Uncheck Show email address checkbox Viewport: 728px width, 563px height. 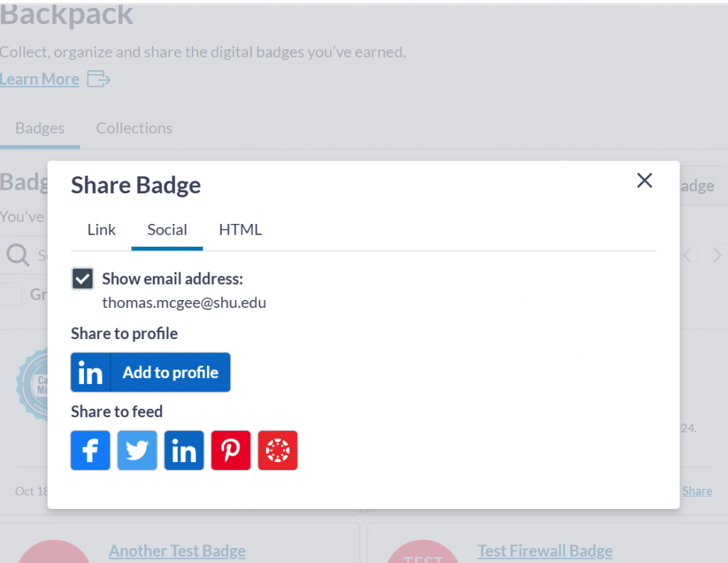coord(82,279)
